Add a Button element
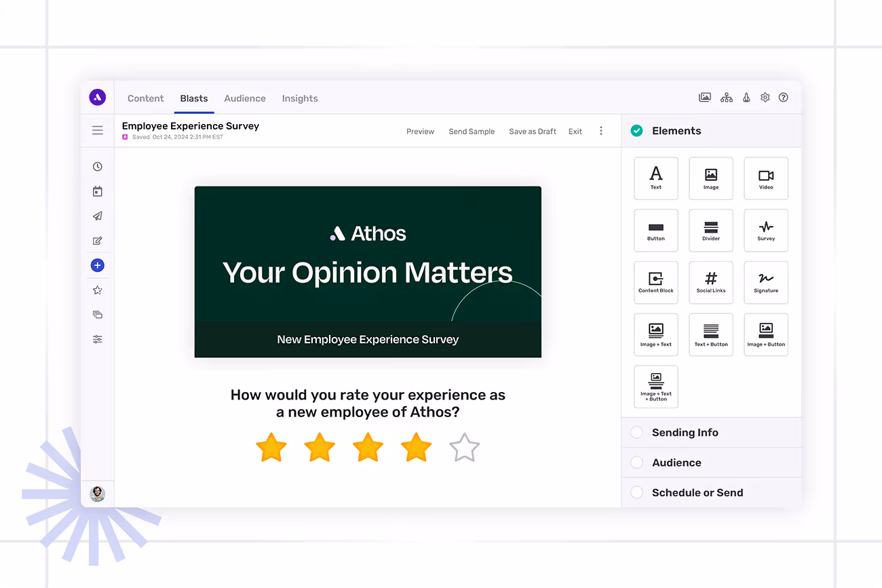Image resolution: width=882 pixels, height=588 pixels. 656,231
